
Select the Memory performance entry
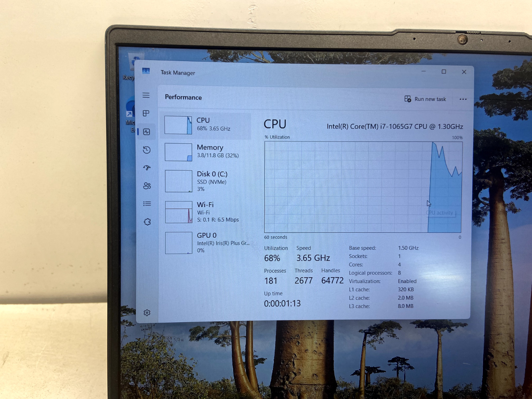click(x=205, y=152)
